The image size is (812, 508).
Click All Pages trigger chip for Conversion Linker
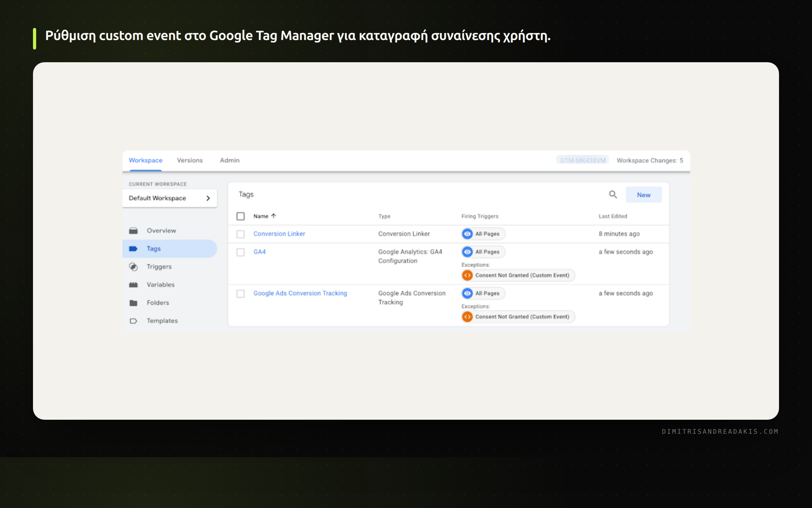pos(483,234)
